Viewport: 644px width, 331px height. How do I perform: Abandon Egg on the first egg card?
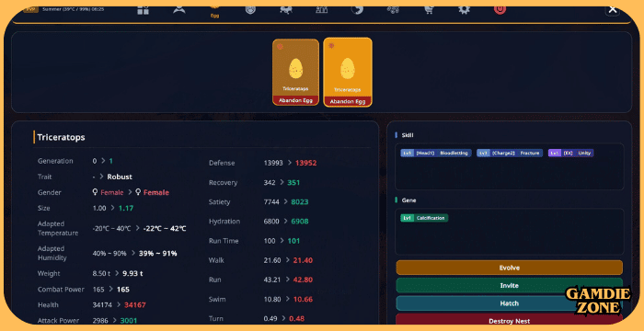295,100
